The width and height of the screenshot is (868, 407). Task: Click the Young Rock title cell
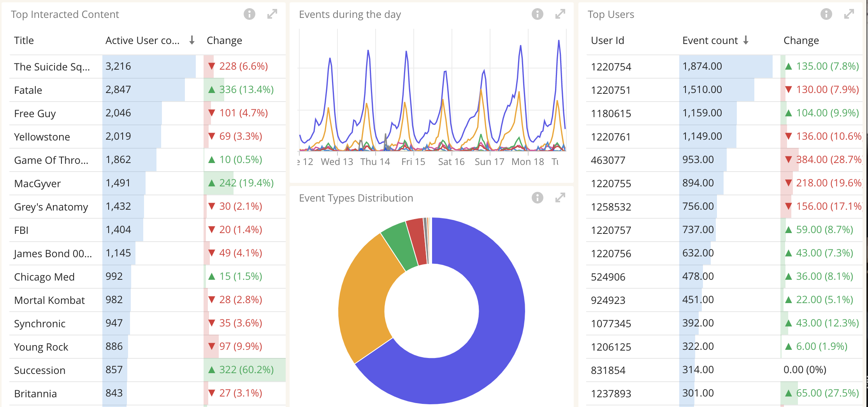pyautogui.click(x=41, y=347)
